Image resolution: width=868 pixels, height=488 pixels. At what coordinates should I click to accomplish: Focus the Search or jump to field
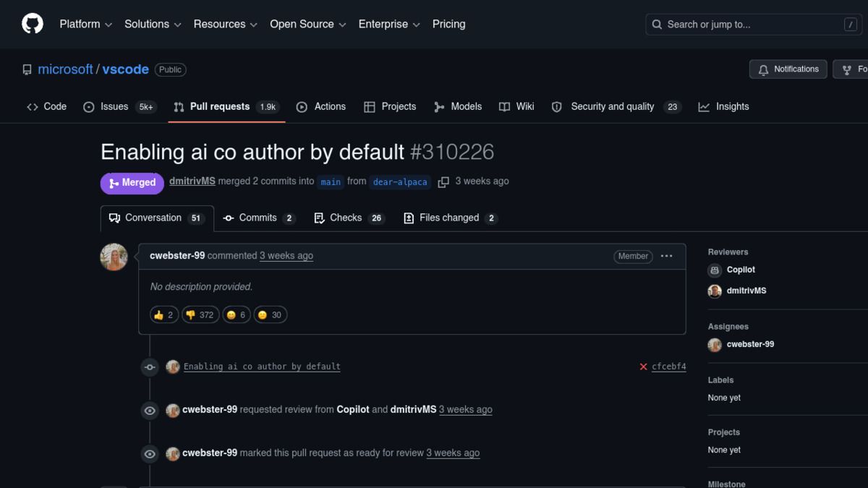[754, 25]
